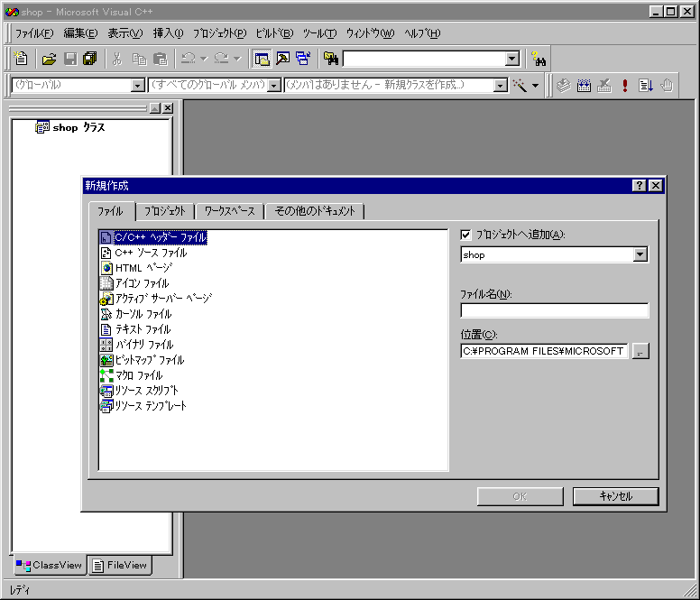Click the Save All icon
The image size is (700, 600).
pos(90,59)
